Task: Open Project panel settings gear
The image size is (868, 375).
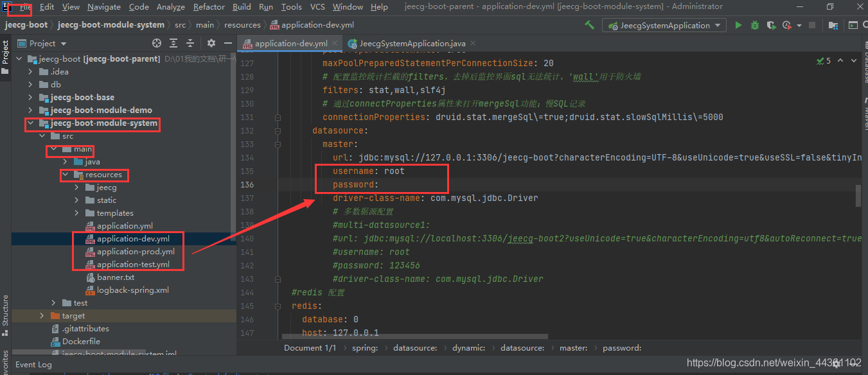Action: pos(211,43)
